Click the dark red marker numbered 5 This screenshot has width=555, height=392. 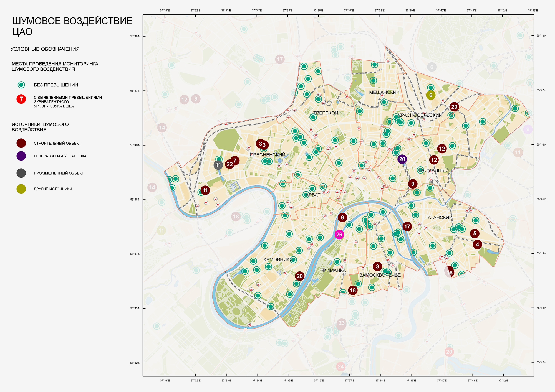(475, 233)
